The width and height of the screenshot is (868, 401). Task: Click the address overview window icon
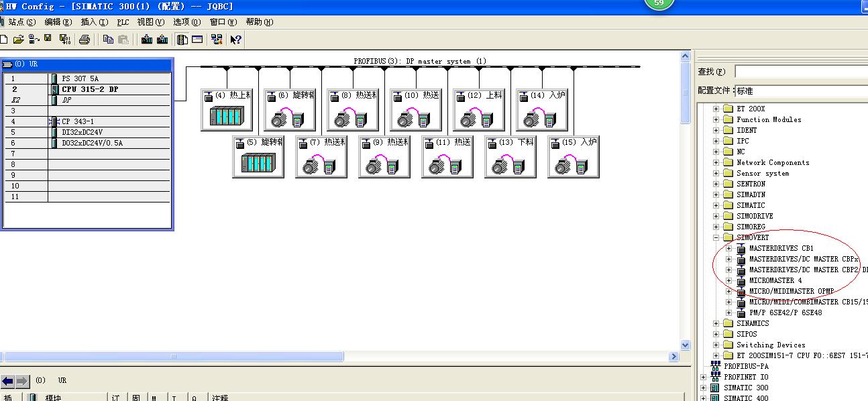coord(197,40)
